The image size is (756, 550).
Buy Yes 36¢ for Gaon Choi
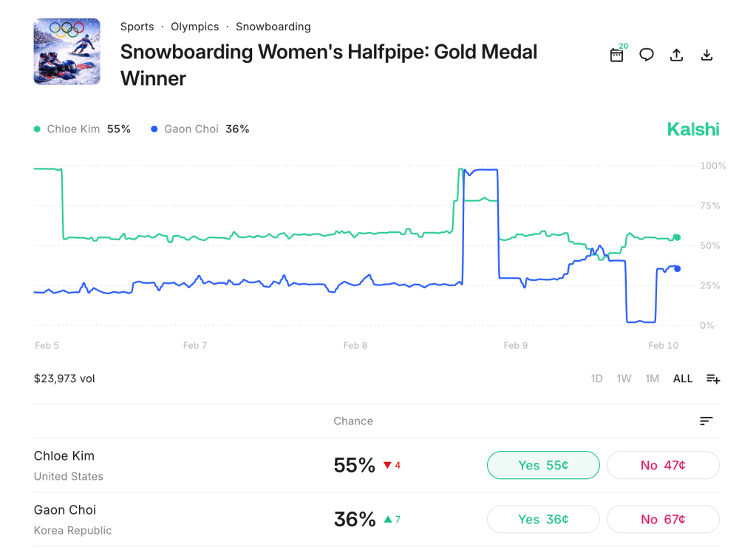[543, 520]
